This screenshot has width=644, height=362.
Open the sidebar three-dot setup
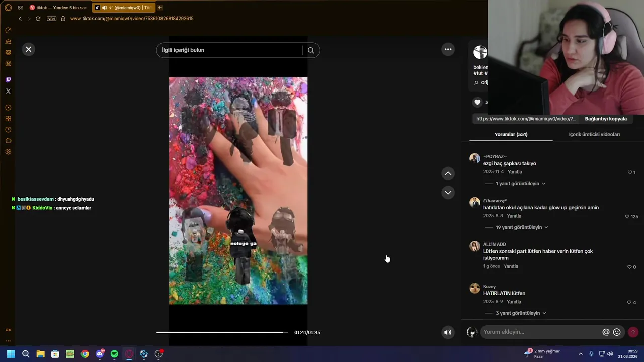8,341
